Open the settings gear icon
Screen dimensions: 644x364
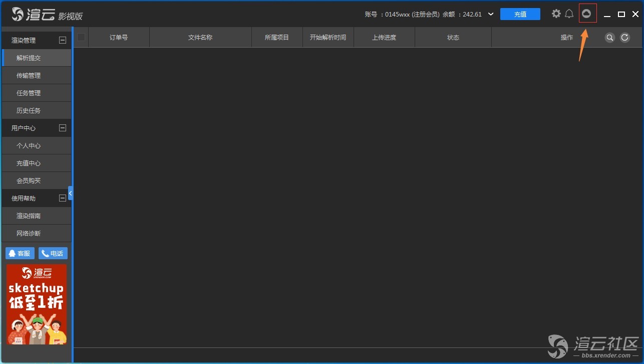[x=556, y=14]
